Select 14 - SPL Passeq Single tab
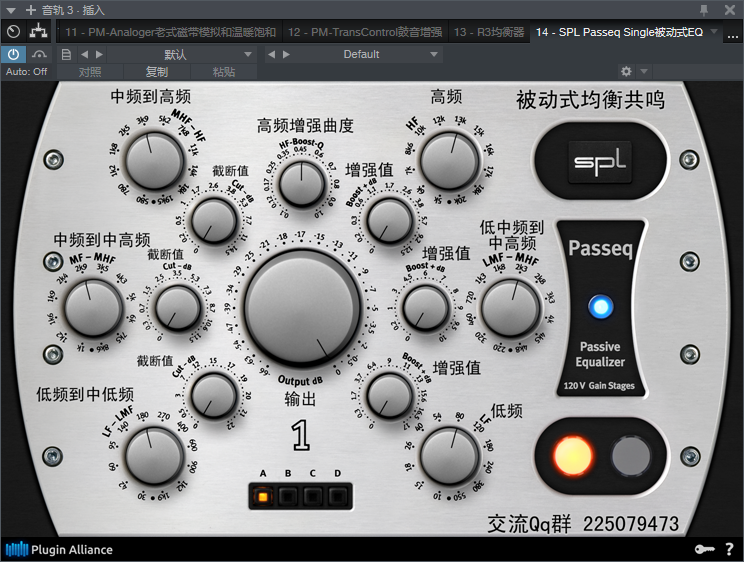The width and height of the screenshot is (744, 562). pyautogui.click(x=619, y=32)
